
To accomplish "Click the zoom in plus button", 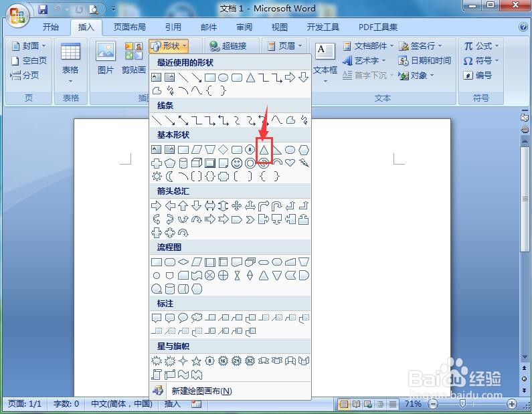I will point(512,404).
